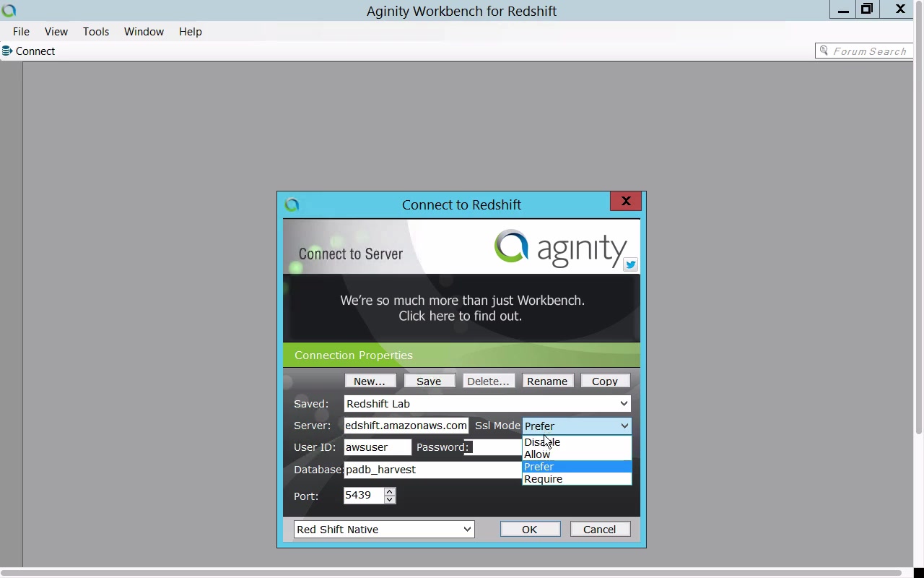Image resolution: width=924 pixels, height=578 pixels.
Task: Click the Connect database icon in the toolbar
Action: point(7,51)
